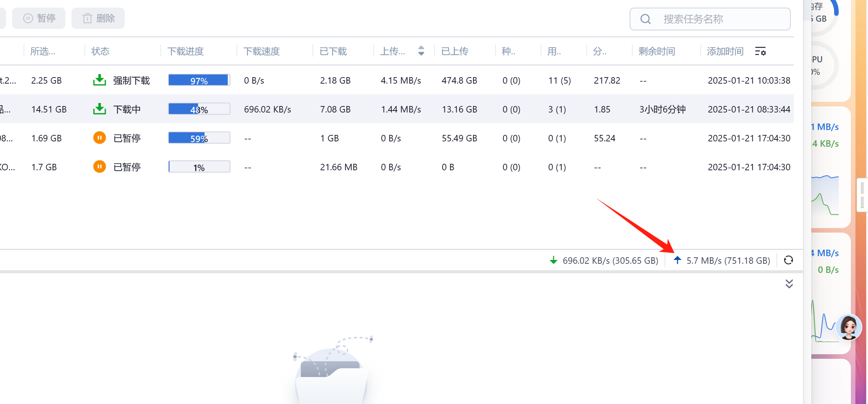Sort by the 状态 column header
Image resolution: width=868 pixels, height=404 pixels.
click(100, 51)
